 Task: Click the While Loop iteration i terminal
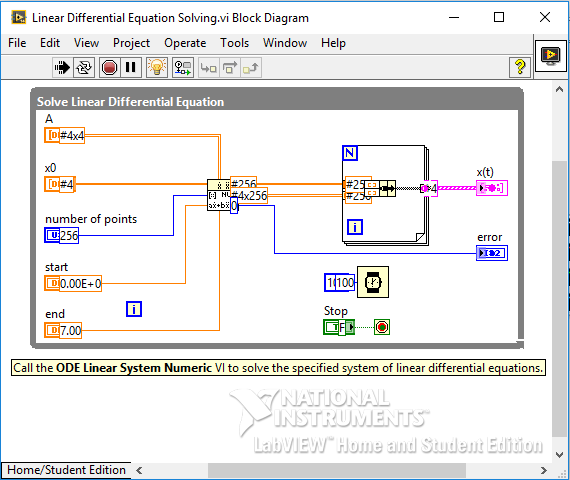pyautogui.click(x=134, y=309)
